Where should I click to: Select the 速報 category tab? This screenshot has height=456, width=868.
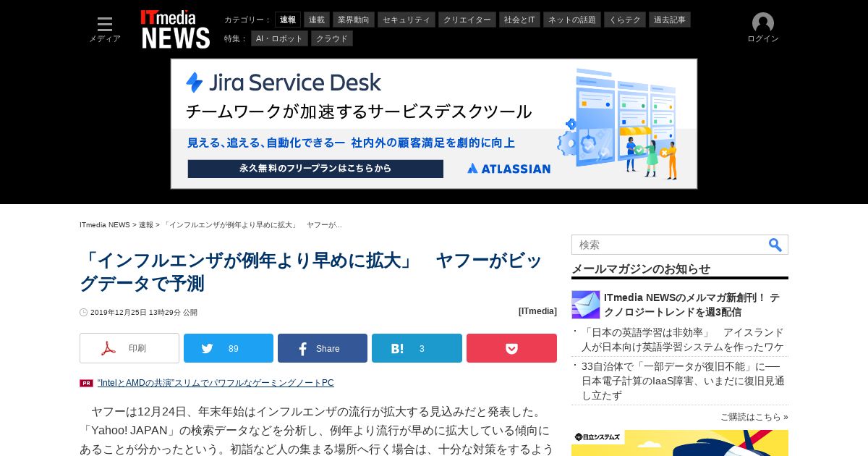288,20
